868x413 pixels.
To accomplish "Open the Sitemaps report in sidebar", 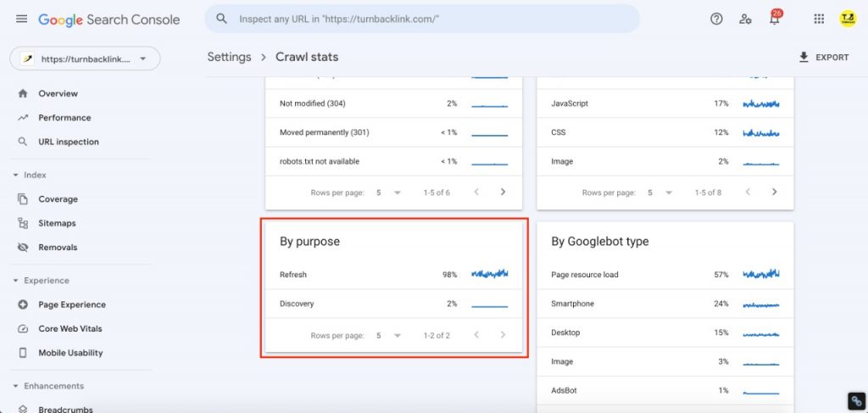I will 57,223.
